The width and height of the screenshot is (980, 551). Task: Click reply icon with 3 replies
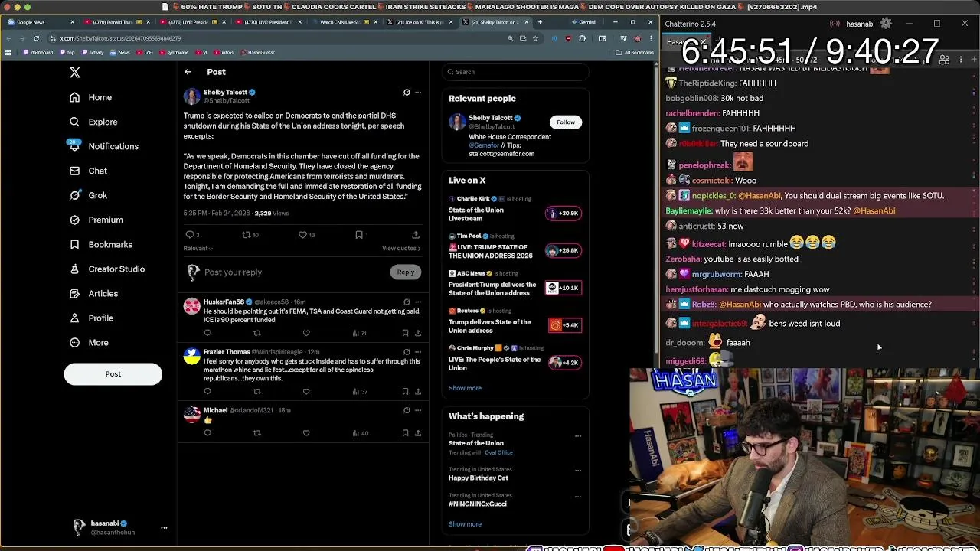click(x=192, y=235)
